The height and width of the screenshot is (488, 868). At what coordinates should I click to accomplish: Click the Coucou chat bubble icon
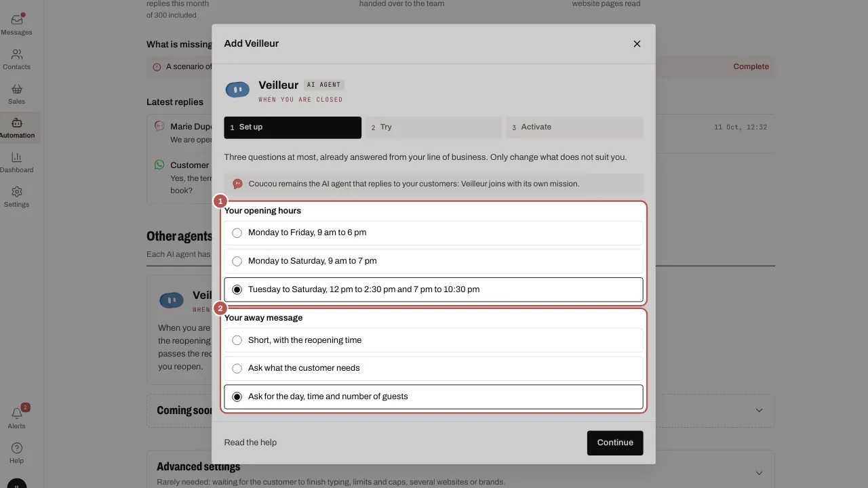click(x=238, y=184)
